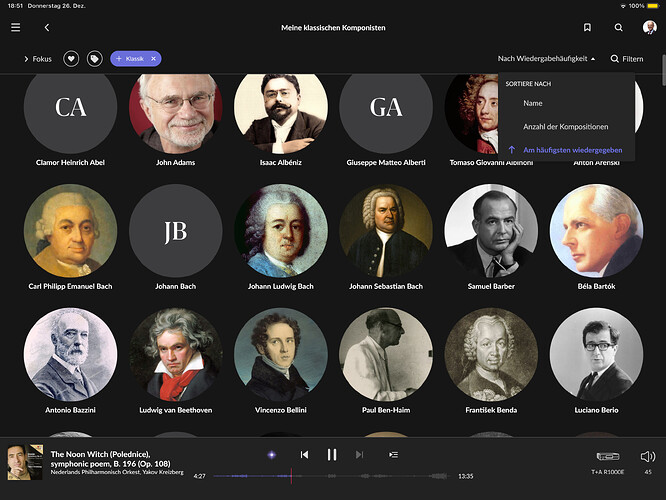Click the Filtern button

[627, 59]
